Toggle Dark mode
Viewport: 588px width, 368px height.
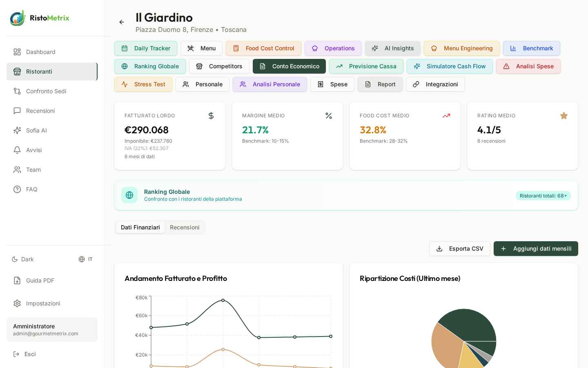(23, 259)
